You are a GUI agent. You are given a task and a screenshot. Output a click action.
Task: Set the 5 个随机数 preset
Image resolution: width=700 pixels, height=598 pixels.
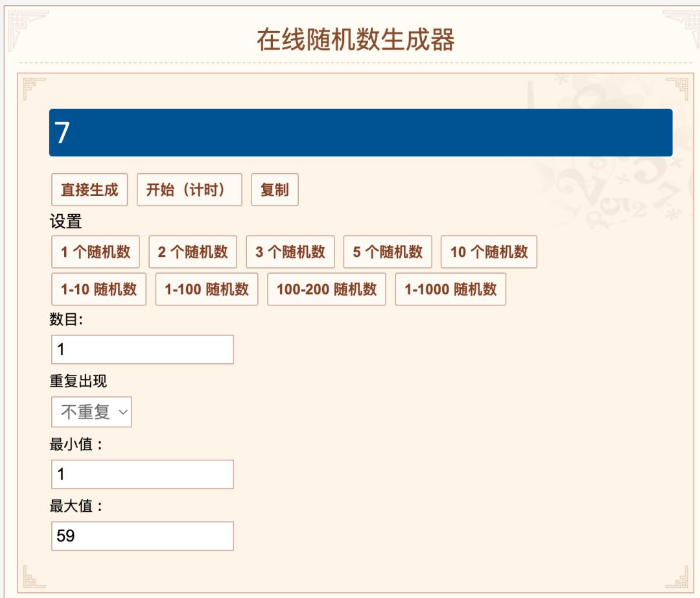coord(388,252)
